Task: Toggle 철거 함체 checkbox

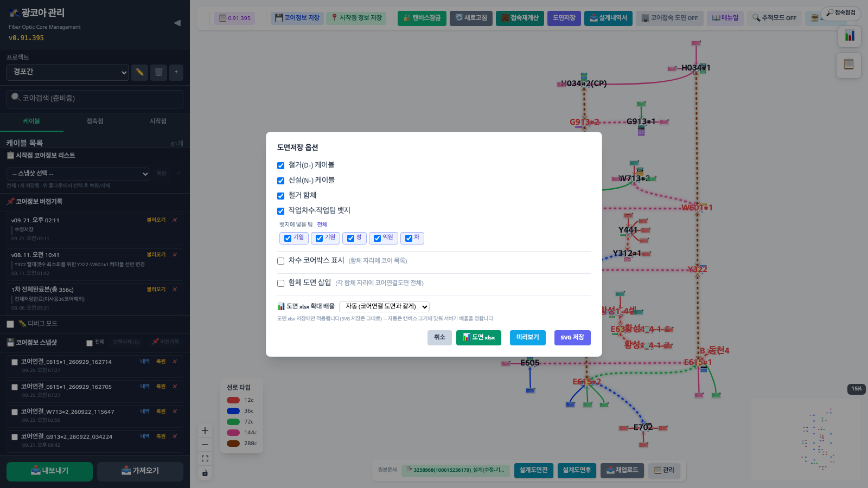Action: click(280, 196)
